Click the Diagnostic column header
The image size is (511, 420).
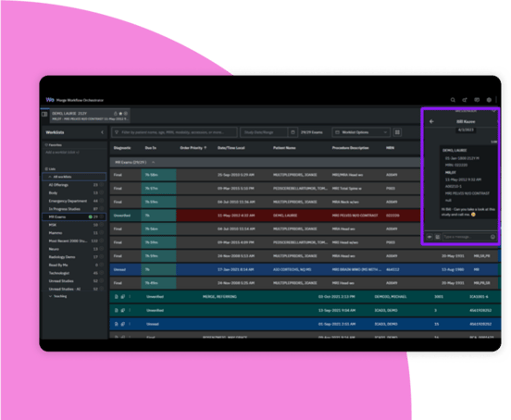[122, 148]
